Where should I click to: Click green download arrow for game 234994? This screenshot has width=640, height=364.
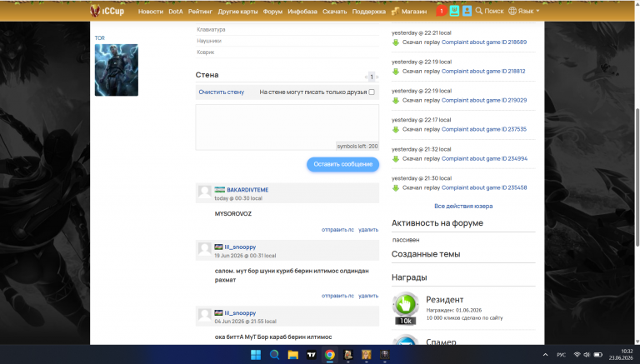click(396, 159)
